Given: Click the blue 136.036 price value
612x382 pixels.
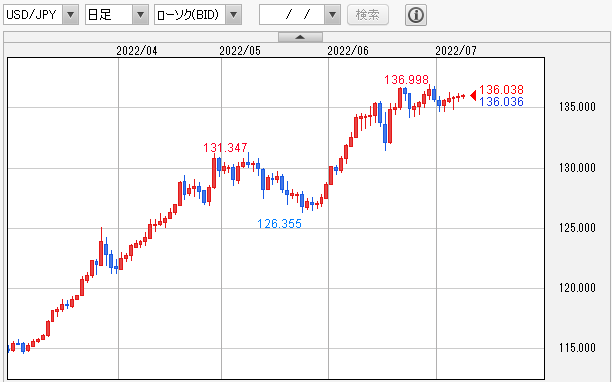Looking at the screenshot, I should (501, 101).
